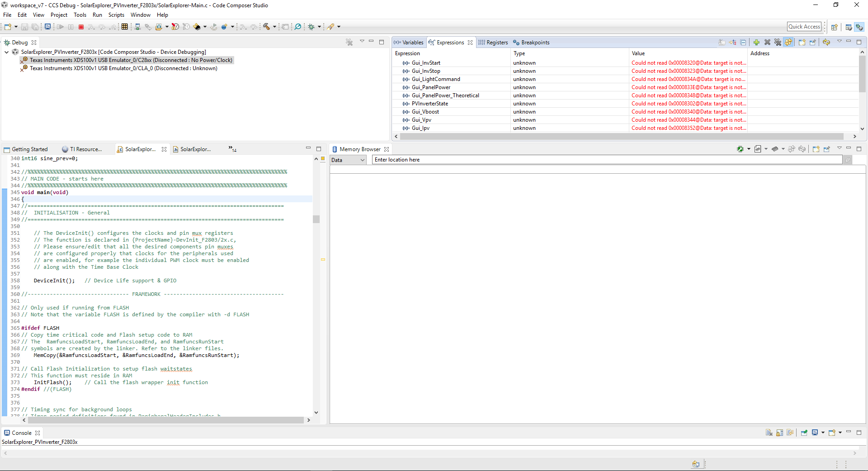Screen dimensions: 868x471
Task: Click the Collapse All icon in Expressions
Action: (x=743, y=43)
